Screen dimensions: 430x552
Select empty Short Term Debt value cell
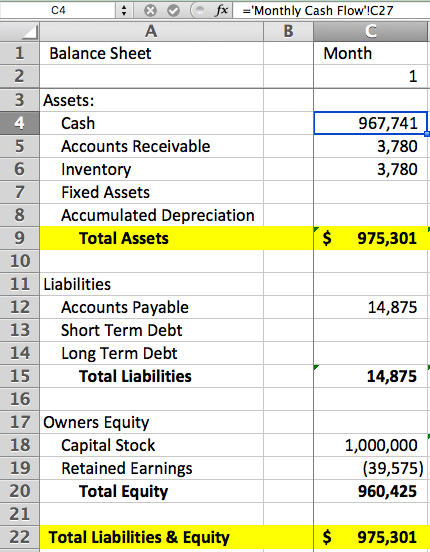tap(371, 330)
